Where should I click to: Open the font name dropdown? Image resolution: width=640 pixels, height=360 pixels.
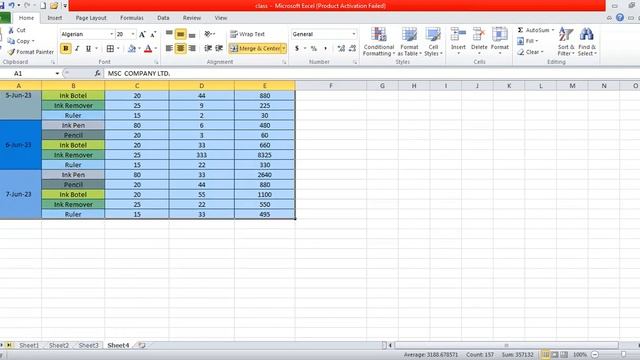pyautogui.click(x=111, y=34)
